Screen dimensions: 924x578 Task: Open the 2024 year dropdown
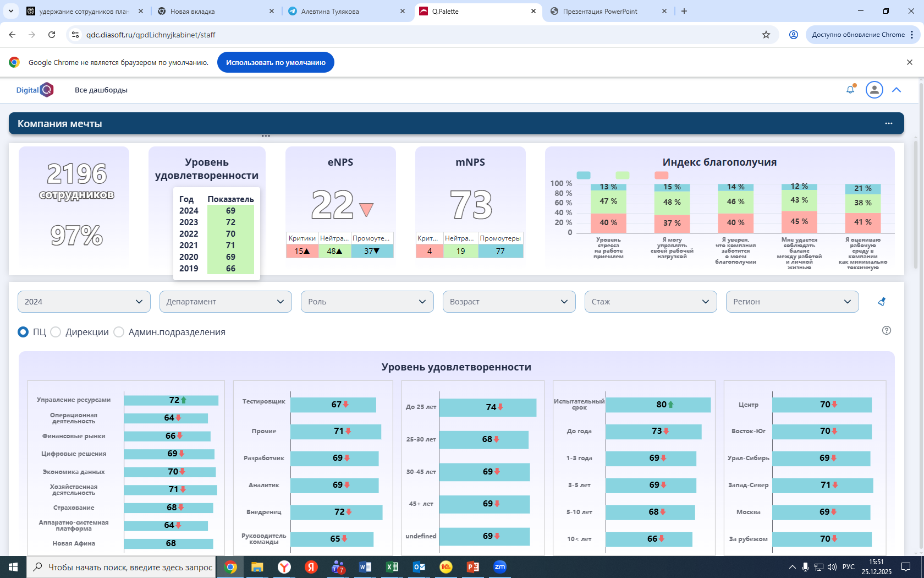pyautogui.click(x=84, y=302)
